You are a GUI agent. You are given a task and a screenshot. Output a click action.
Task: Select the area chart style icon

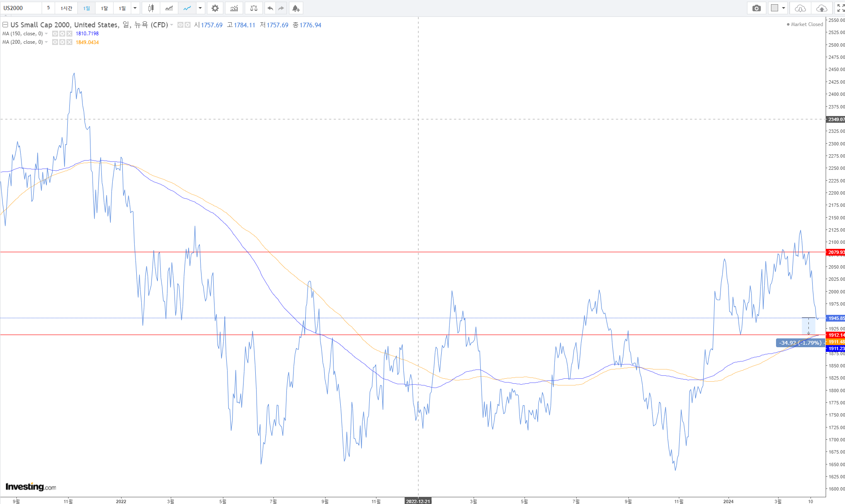pyautogui.click(x=169, y=8)
